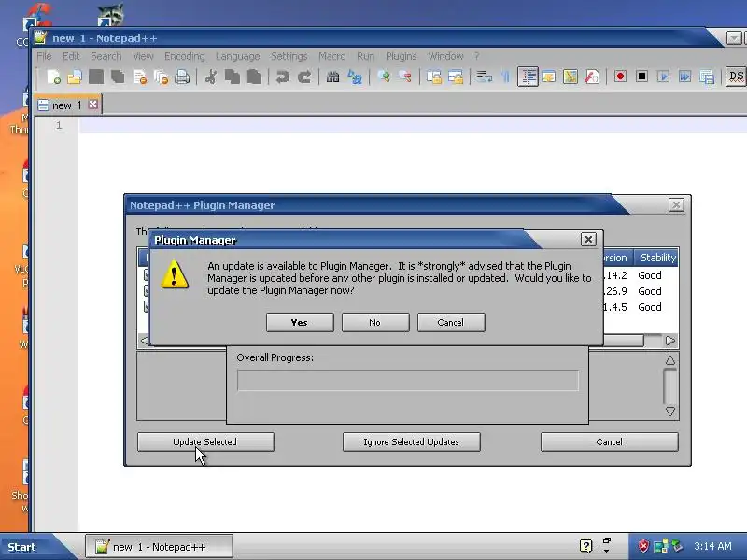
Task: Open the Language menu
Action: pyautogui.click(x=238, y=56)
